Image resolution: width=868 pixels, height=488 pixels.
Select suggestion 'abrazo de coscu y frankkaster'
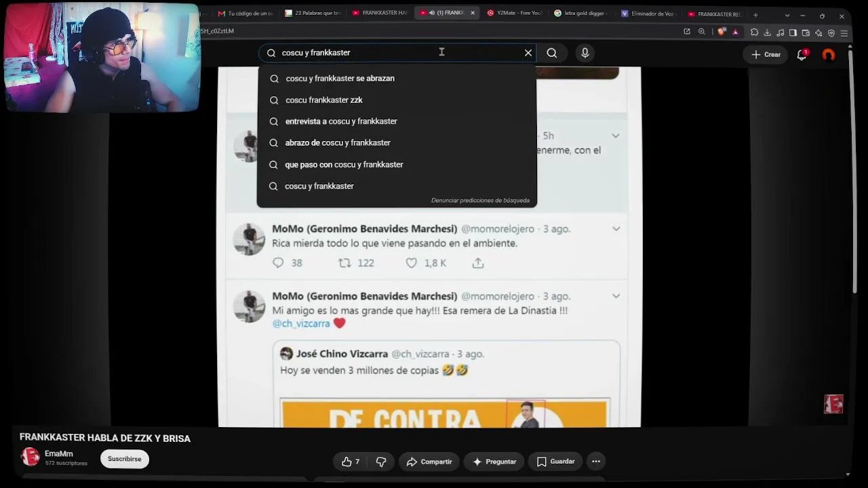[397, 143]
